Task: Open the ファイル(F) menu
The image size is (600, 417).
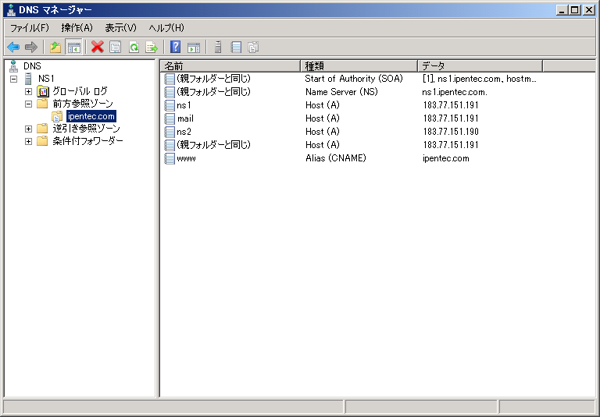Action: [x=29, y=28]
